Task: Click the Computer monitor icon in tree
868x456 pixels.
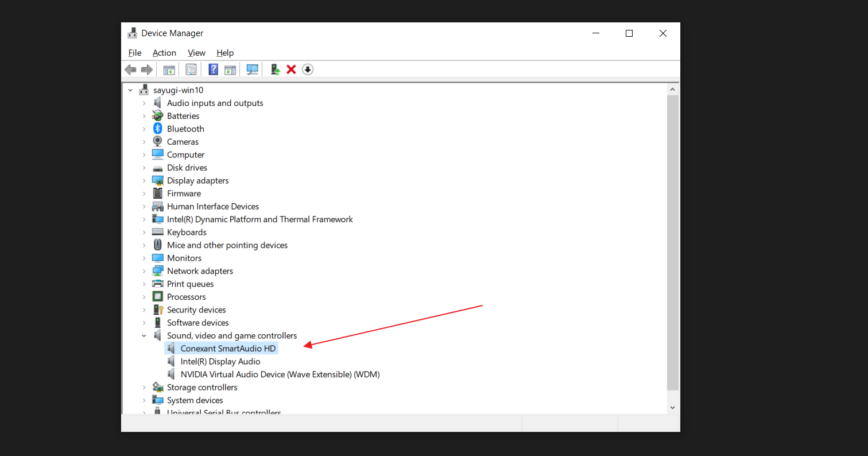Action: (157, 154)
